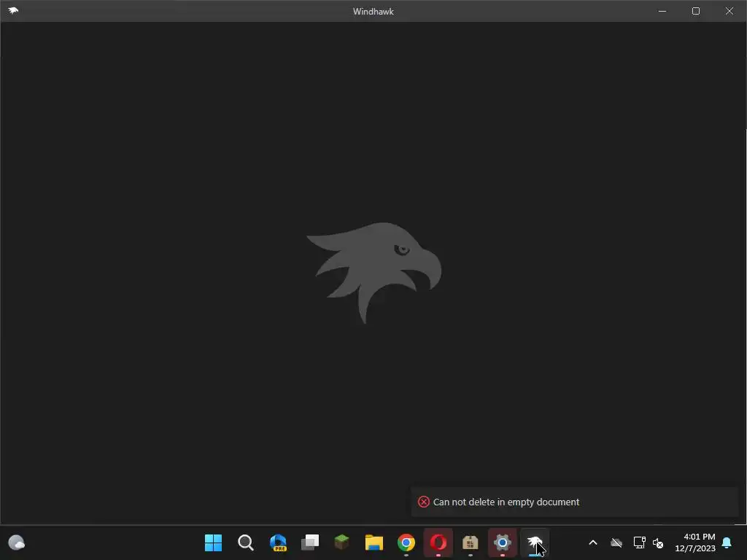Switch to Opera browser on taskbar
The height and width of the screenshot is (560, 747).
[x=438, y=542]
